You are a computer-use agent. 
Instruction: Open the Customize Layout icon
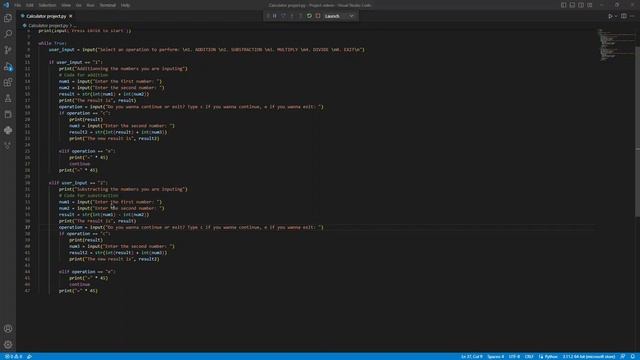pos(590,5)
